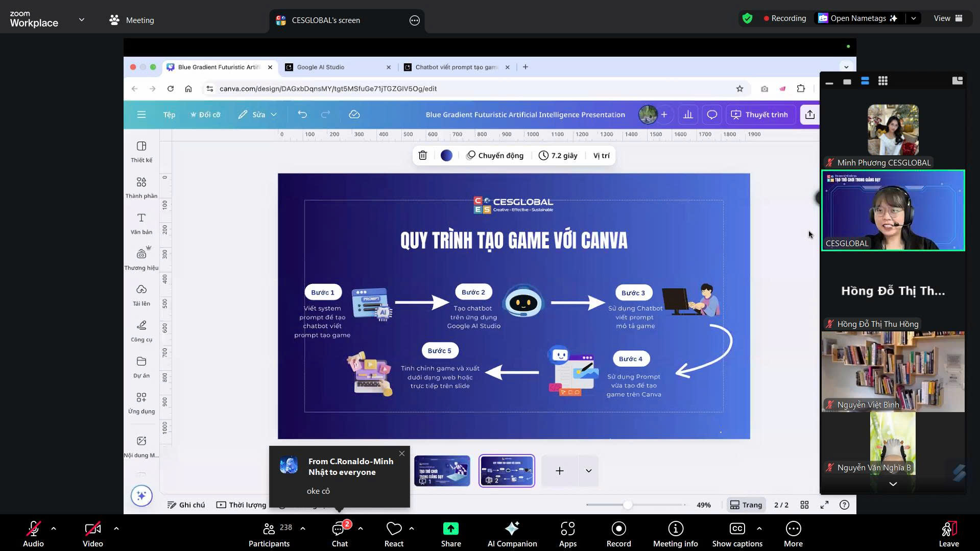The height and width of the screenshot is (551, 980).
Task: Expand video options caret
Action: (x=116, y=529)
